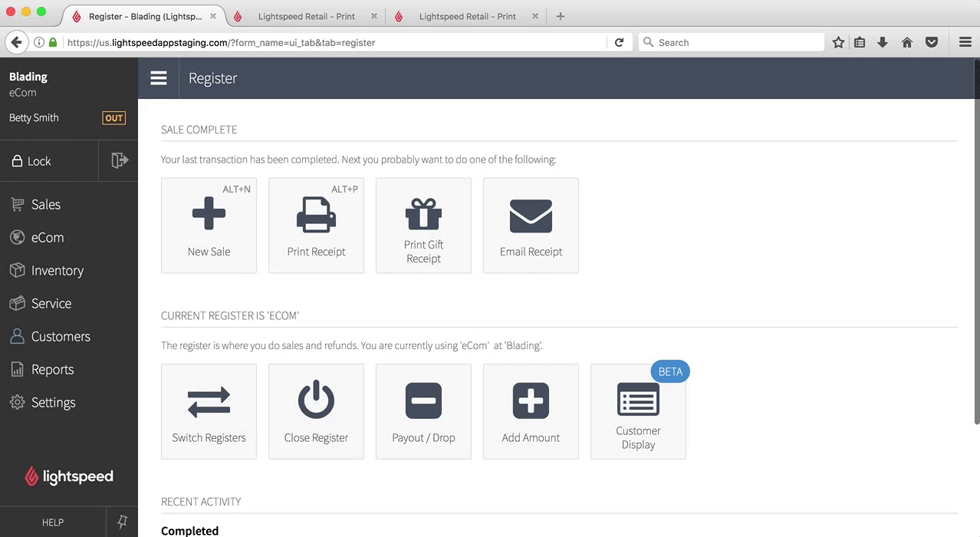This screenshot has height=537, width=980.
Task: Click Switch Registers tile
Action: click(x=209, y=411)
